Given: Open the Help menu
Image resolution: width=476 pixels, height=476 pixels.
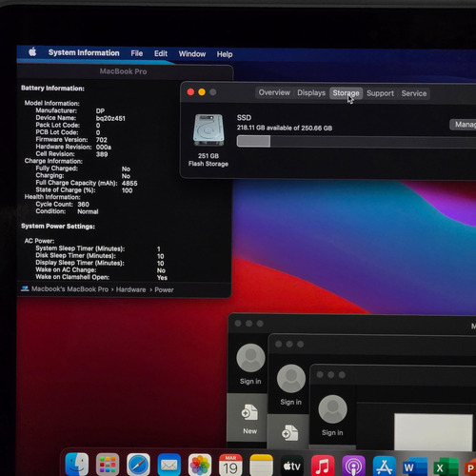Looking at the screenshot, I should point(225,54).
